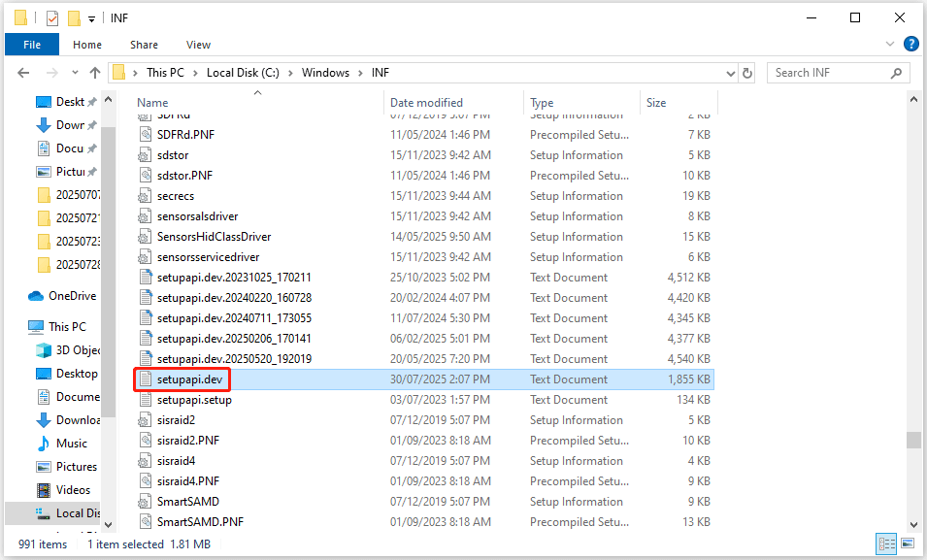Click the Search INF input box
Screen dimensions: 927x560
pyautogui.click(x=837, y=72)
